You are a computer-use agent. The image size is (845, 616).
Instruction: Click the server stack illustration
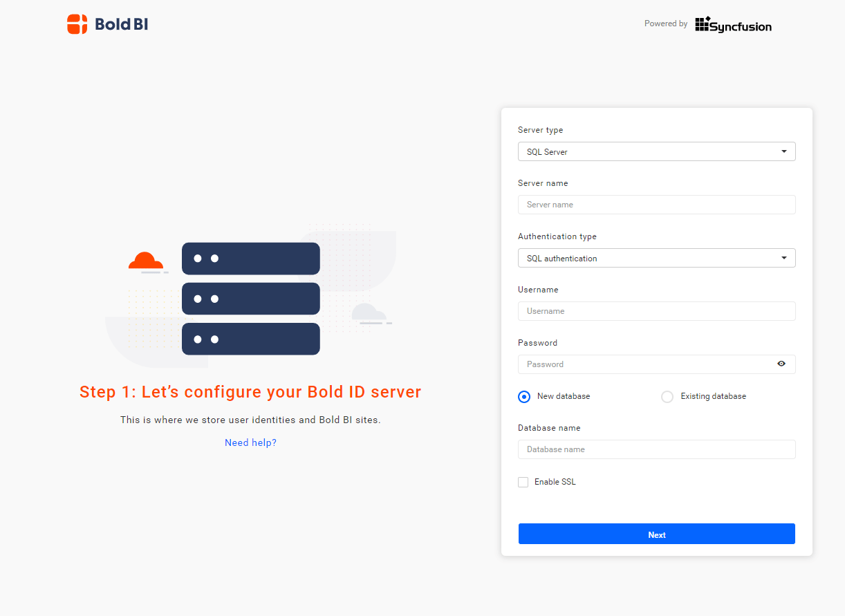pos(250,299)
